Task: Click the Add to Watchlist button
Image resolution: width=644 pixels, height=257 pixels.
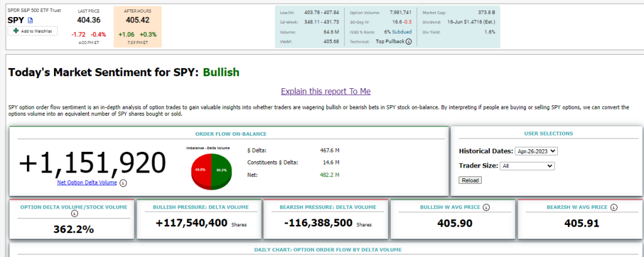Action: 33,31
